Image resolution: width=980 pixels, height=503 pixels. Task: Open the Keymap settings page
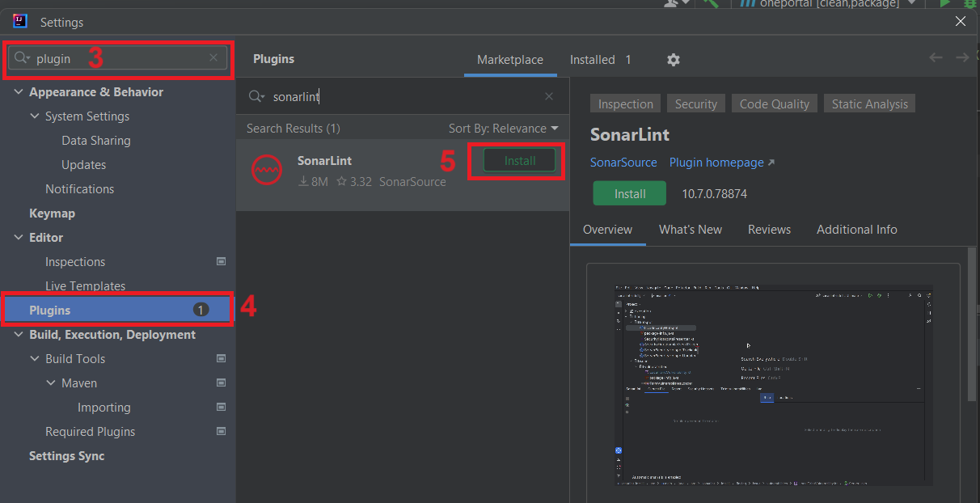pos(53,213)
